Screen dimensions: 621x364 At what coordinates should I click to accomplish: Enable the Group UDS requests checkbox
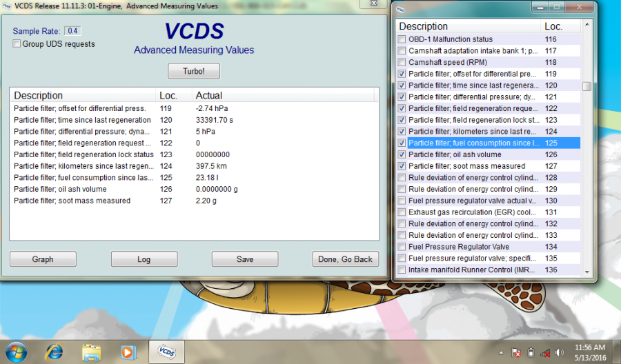click(x=17, y=44)
